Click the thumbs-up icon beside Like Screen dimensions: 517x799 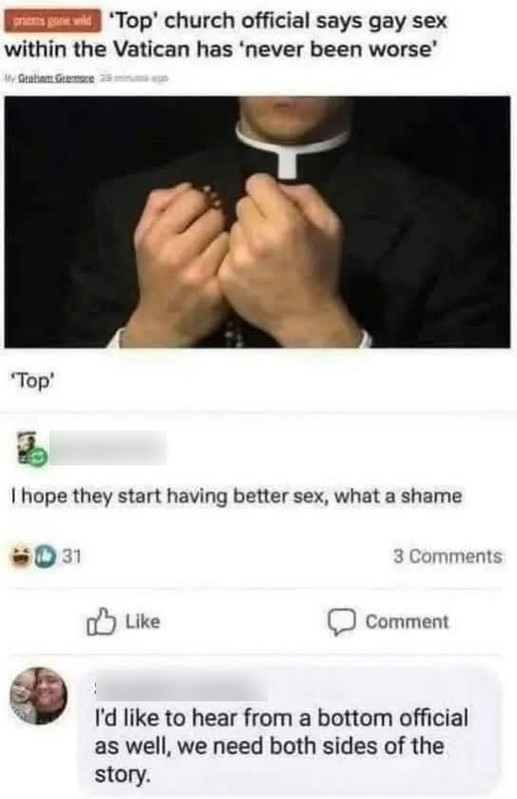pos(101,621)
